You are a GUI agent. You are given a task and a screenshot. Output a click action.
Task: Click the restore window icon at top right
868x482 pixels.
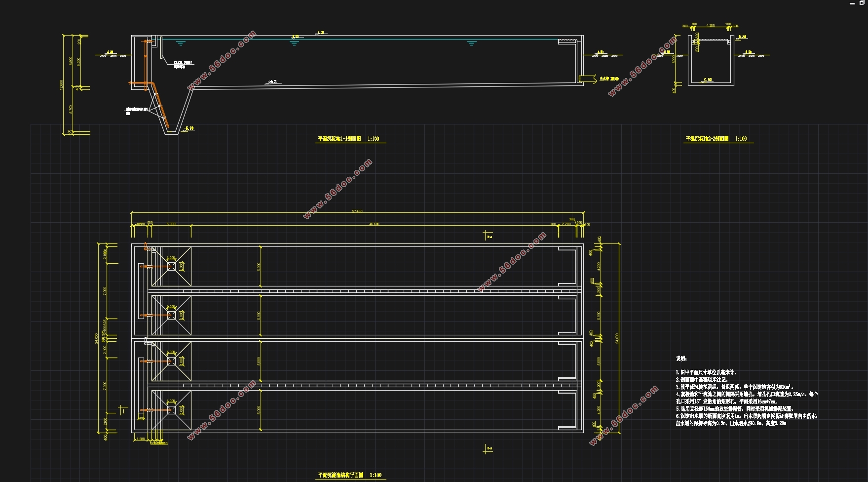(862, 2)
